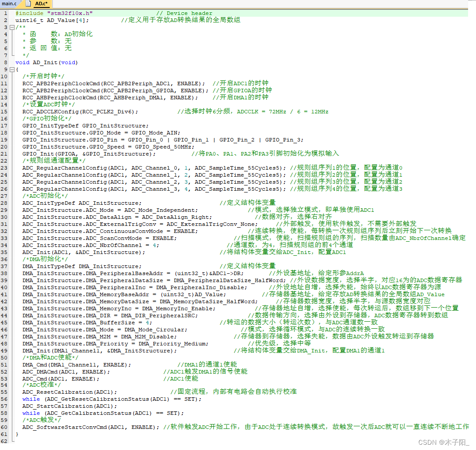Click the GPIO_Init(GPIOA, ...) call

point(89,154)
